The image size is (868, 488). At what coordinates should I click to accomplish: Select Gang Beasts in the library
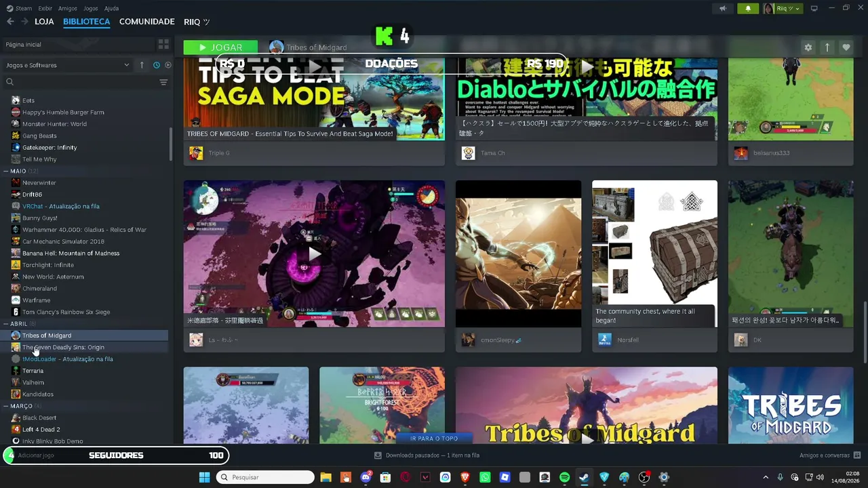39,136
